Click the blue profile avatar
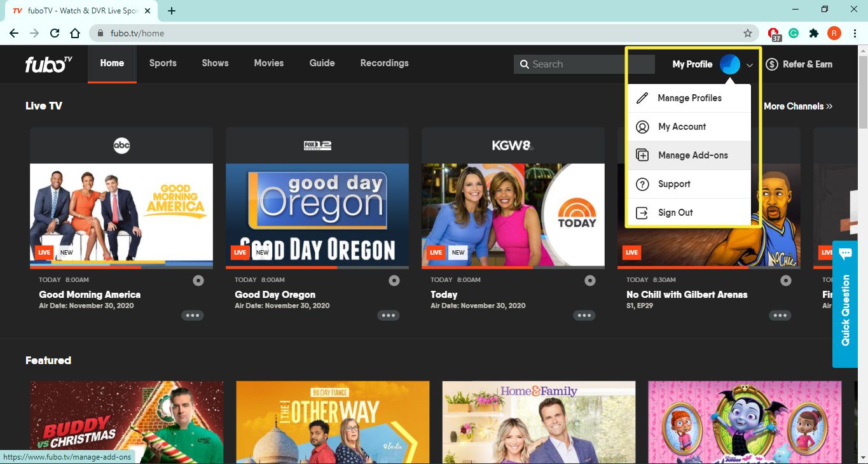The image size is (868, 464). [x=729, y=64]
